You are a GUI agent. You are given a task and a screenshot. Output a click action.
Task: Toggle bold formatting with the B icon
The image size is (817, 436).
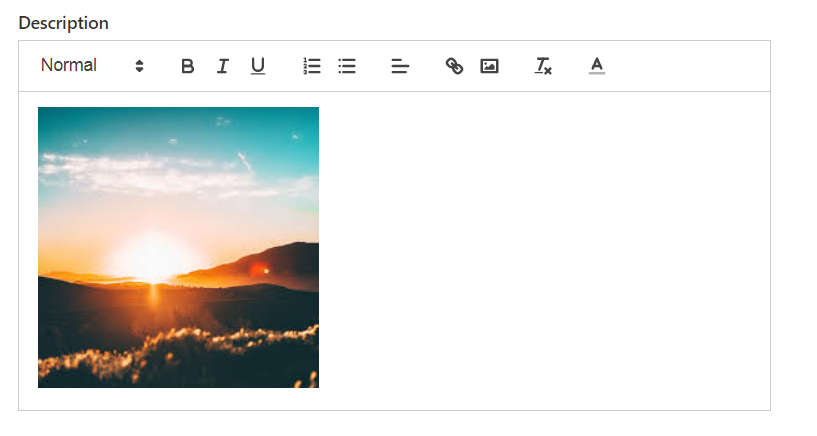click(188, 66)
